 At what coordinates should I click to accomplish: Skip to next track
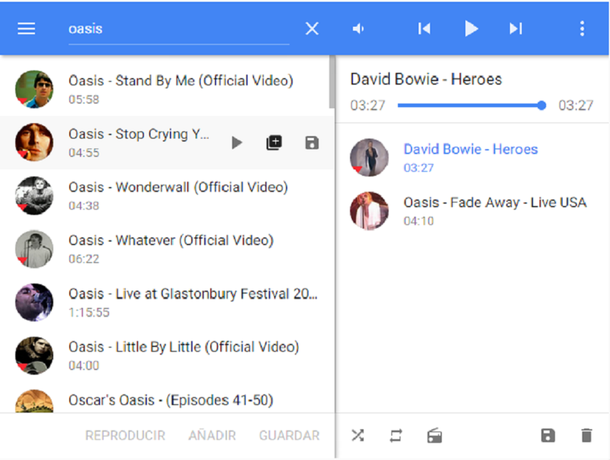516,28
